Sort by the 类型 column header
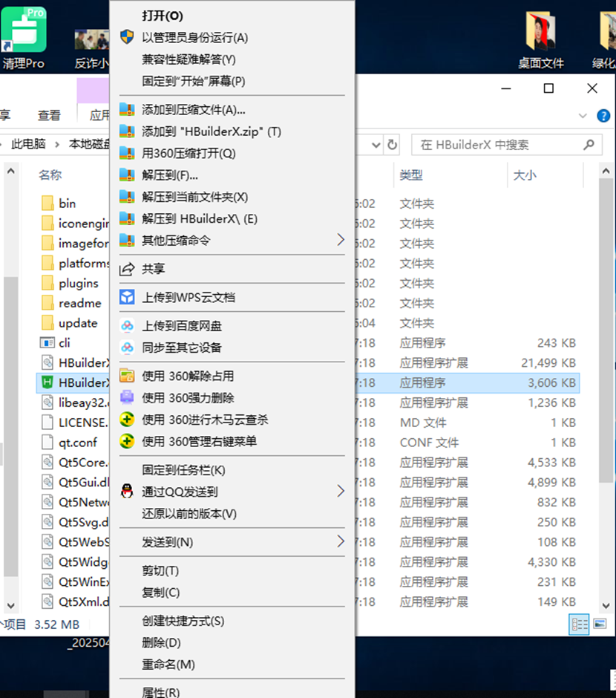Image resolution: width=616 pixels, height=698 pixels. (x=411, y=175)
